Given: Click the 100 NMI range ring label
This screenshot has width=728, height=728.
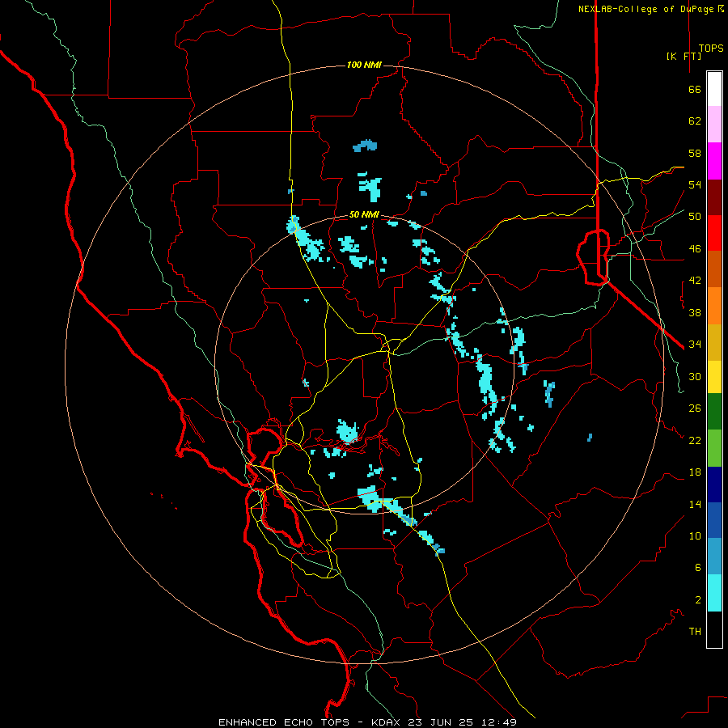Looking at the screenshot, I should click(x=364, y=65).
